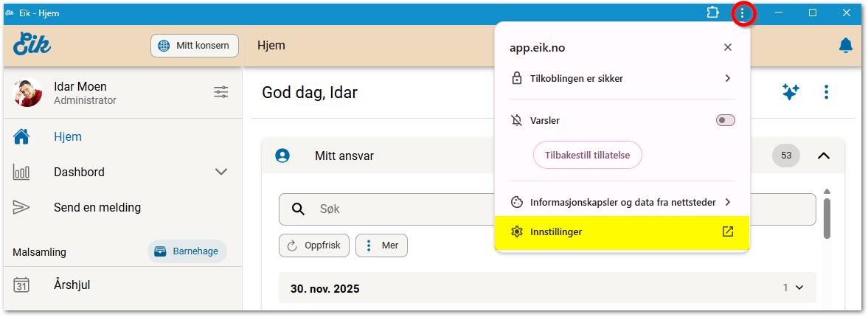
Task: Open the three-dot menu beside the sparkle icon
Action: coord(826,92)
